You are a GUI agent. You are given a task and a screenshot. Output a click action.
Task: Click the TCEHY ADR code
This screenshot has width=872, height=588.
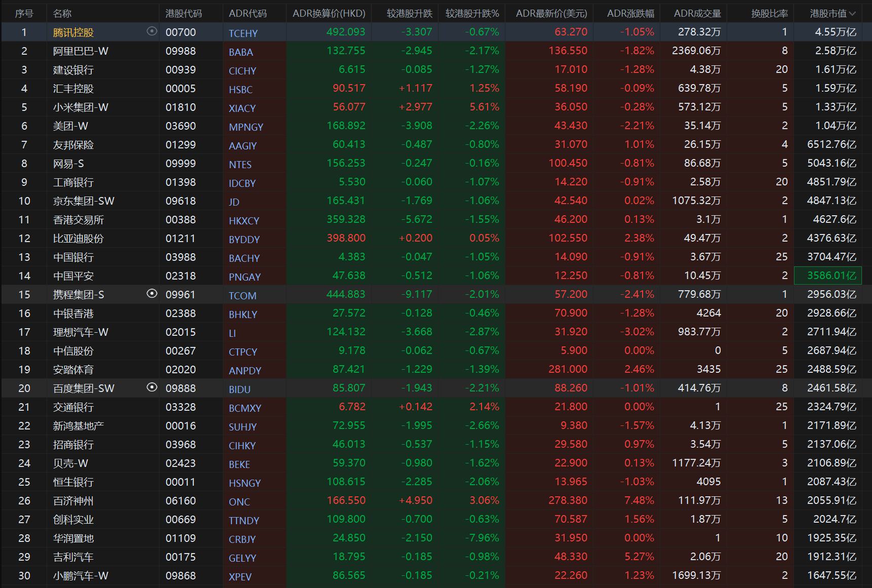(243, 33)
